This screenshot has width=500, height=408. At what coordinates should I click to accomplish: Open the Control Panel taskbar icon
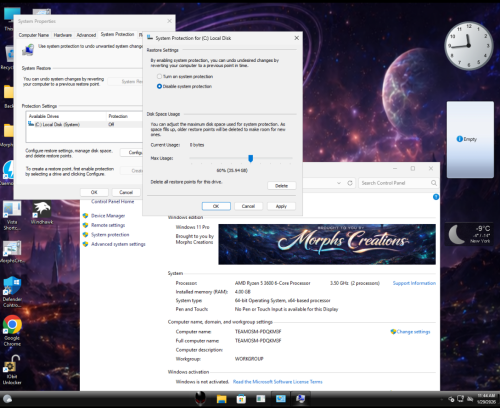281,399
